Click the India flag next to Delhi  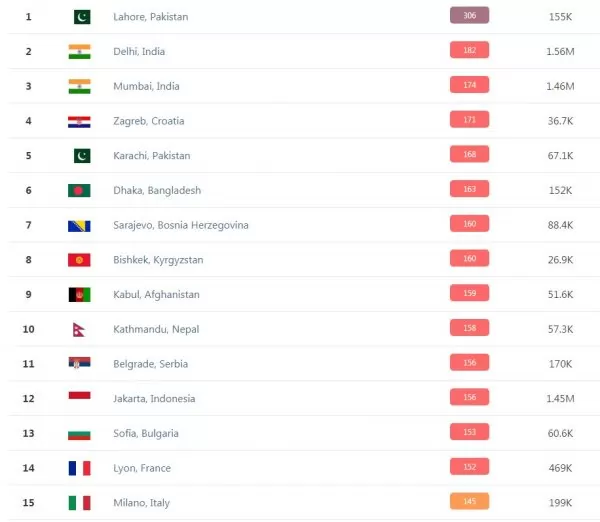pos(79,52)
